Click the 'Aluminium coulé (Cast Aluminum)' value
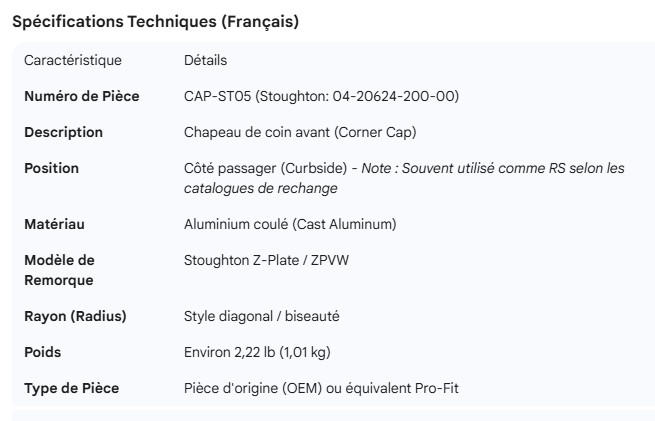Screen dimensions: 655x421 pyautogui.click(x=290, y=224)
